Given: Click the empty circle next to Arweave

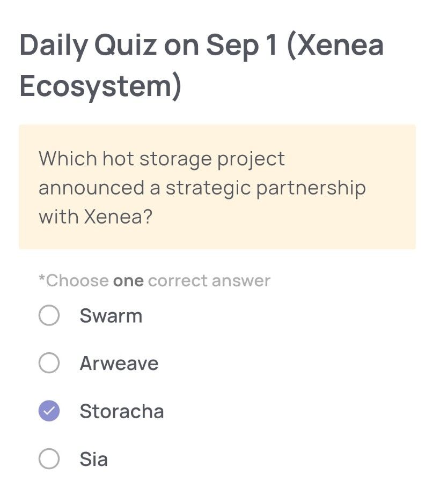Looking at the screenshot, I should point(49,364).
